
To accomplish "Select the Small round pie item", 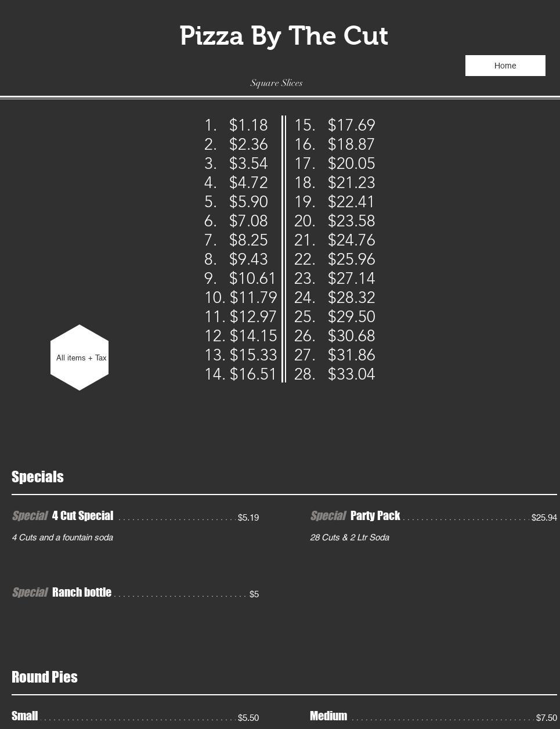I will [x=25, y=716].
